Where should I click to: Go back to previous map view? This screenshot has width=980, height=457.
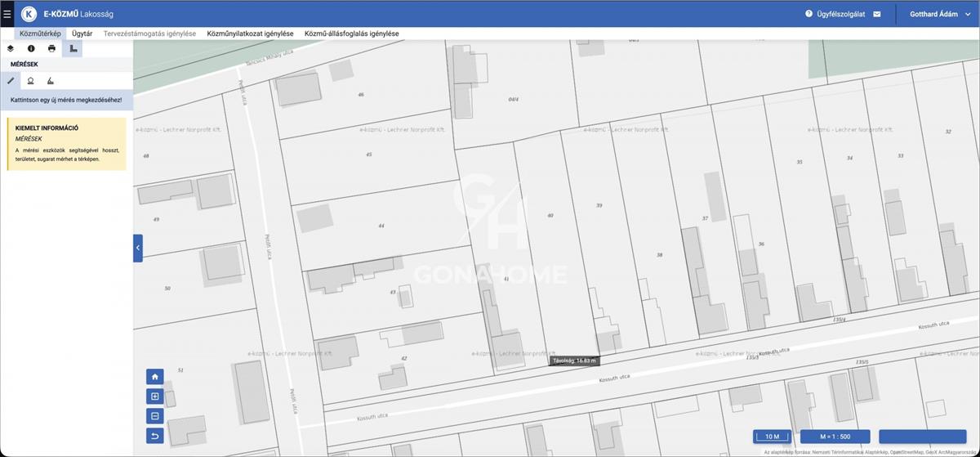tap(155, 436)
